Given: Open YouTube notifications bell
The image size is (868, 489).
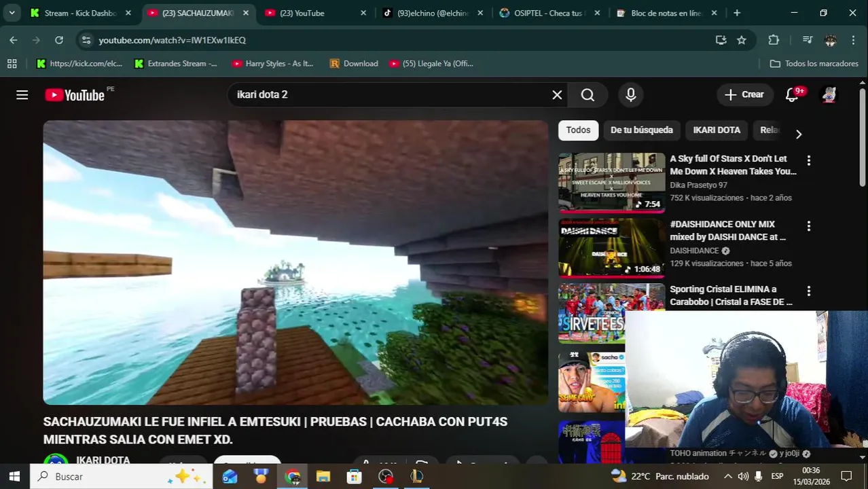Looking at the screenshot, I should 792,95.
